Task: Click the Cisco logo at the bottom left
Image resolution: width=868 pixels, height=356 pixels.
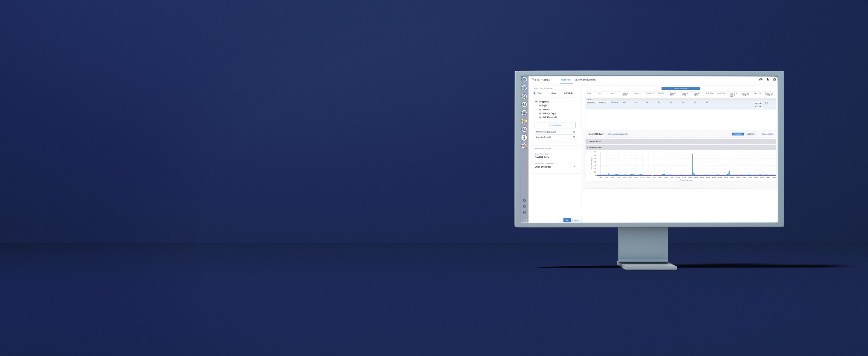Action: point(525,220)
